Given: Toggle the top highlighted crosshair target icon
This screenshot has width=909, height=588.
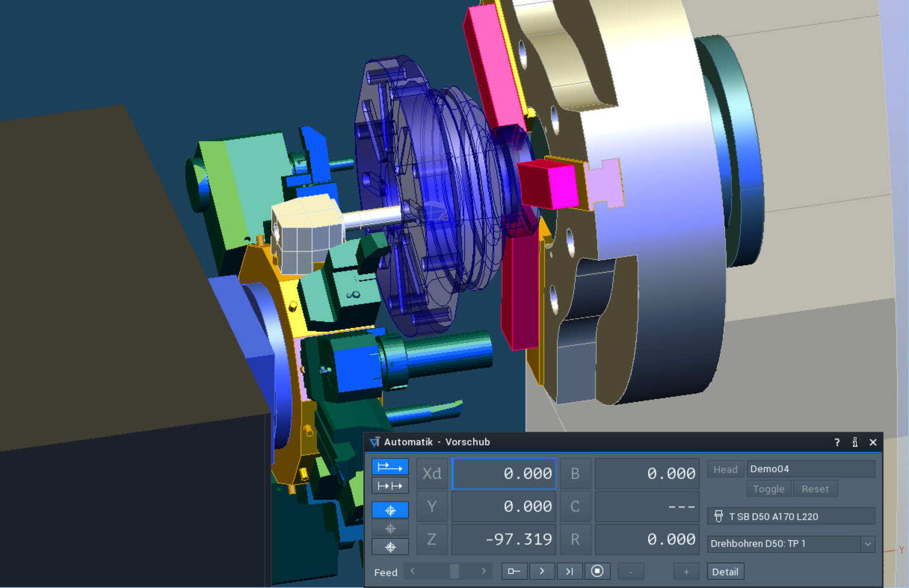Looking at the screenshot, I should [x=390, y=510].
